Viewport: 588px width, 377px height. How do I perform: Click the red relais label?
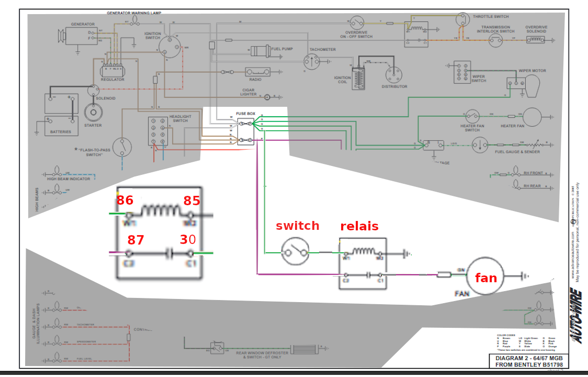click(x=359, y=226)
